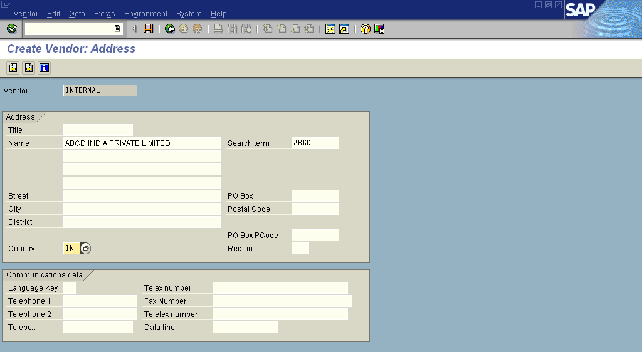644x352 pixels.
Task: Click the Save disk icon
Action: pos(149,29)
